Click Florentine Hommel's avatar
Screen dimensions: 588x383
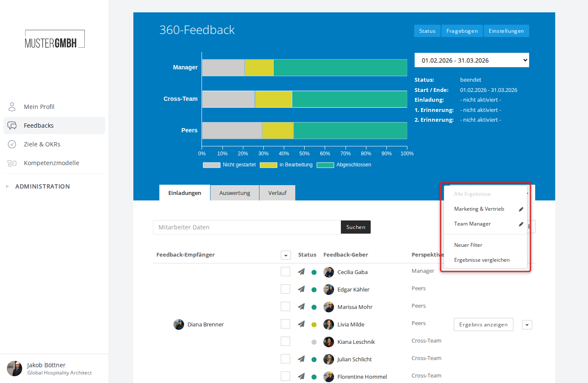point(329,377)
